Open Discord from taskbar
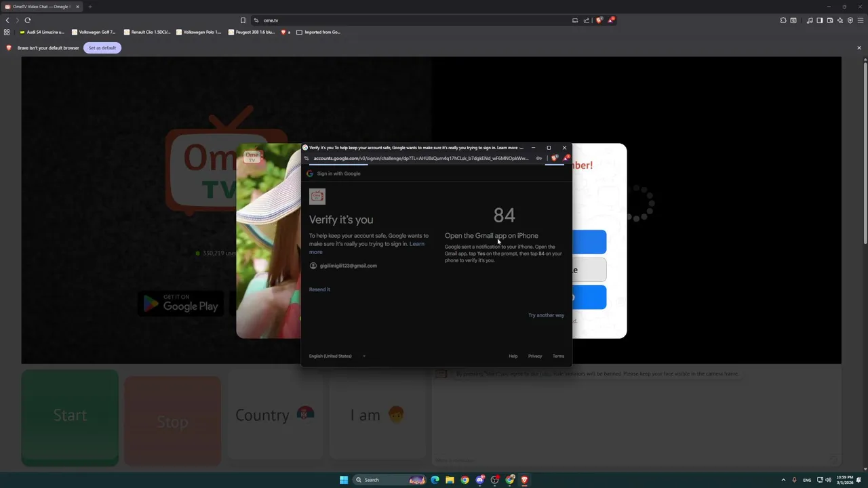 (480, 480)
